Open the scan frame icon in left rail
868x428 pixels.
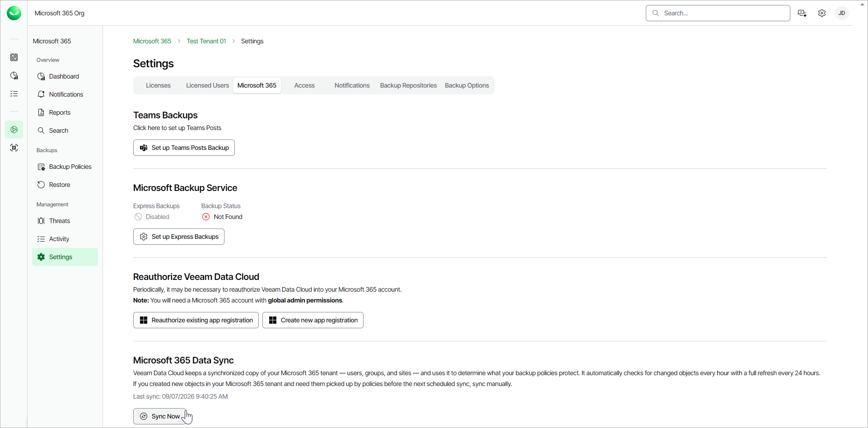pos(14,148)
